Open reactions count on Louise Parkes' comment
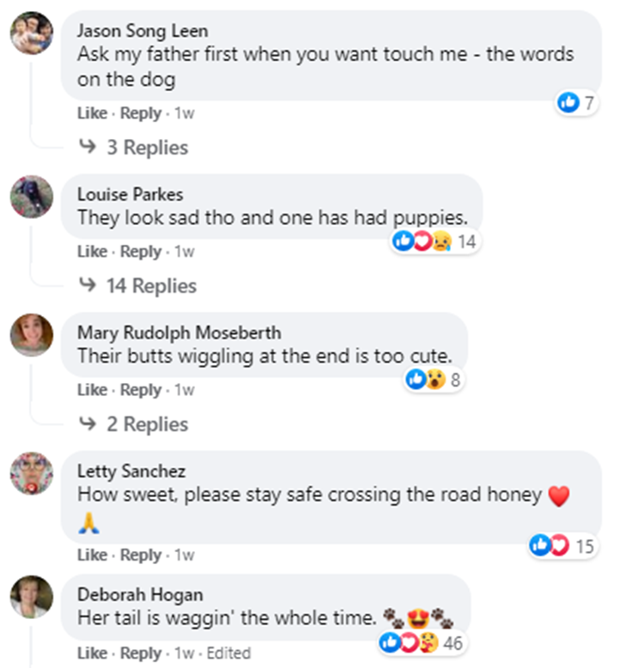Viewport: 644px width, 668px height. pyautogui.click(x=434, y=242)
